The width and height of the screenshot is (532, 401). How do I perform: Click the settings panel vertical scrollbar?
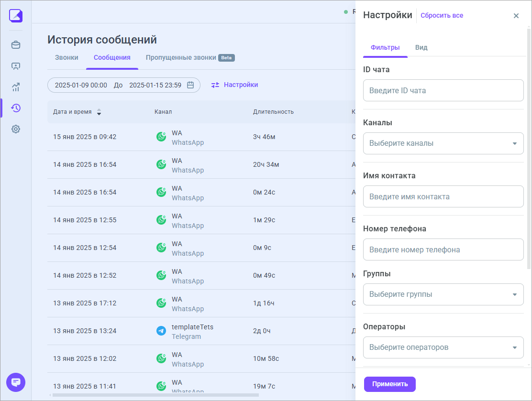pos(529,149)
